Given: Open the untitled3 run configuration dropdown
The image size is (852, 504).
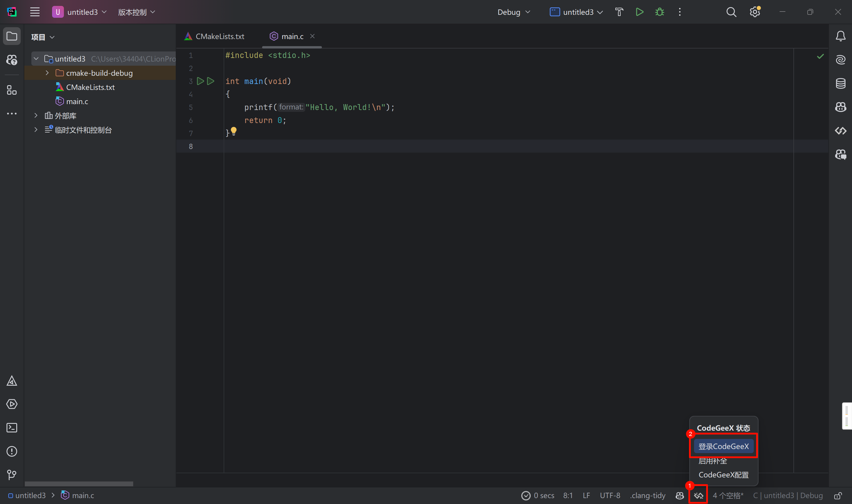Looking at the screenshot, I should tap(576, 12).
